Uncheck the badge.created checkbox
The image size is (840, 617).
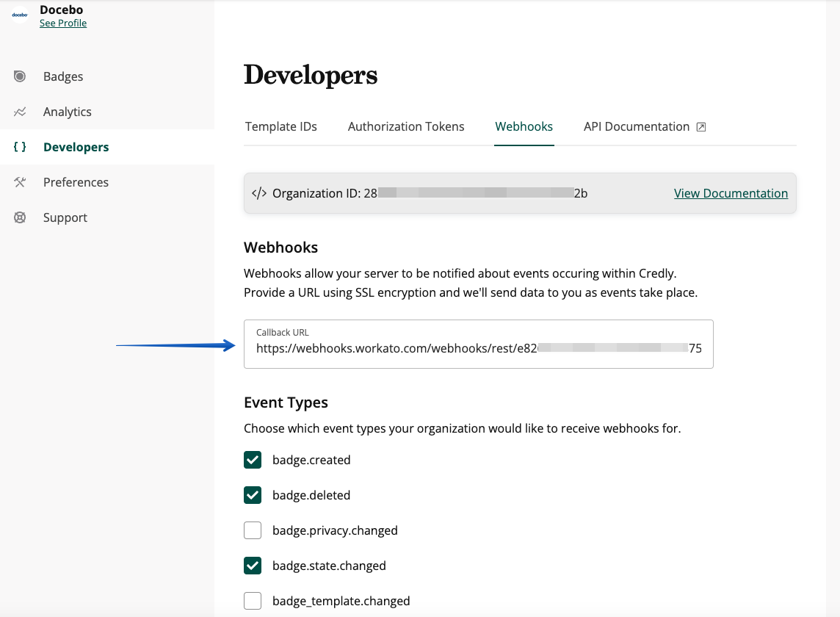(x=253, y=460)
